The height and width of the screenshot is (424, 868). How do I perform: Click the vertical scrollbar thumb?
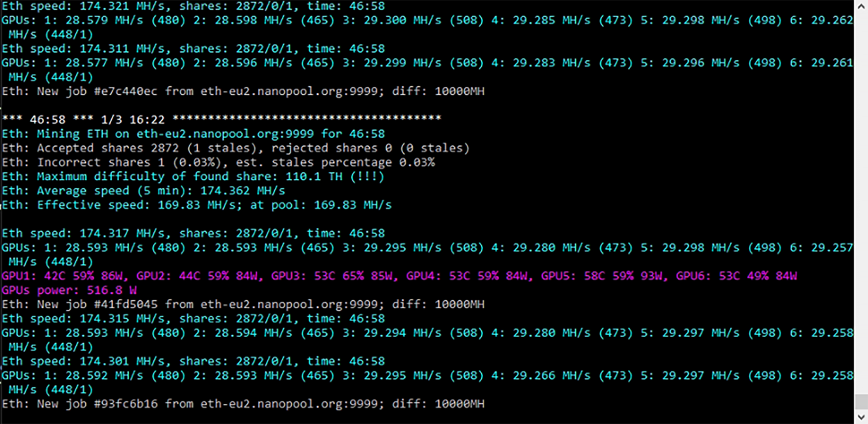click(861, 402)
